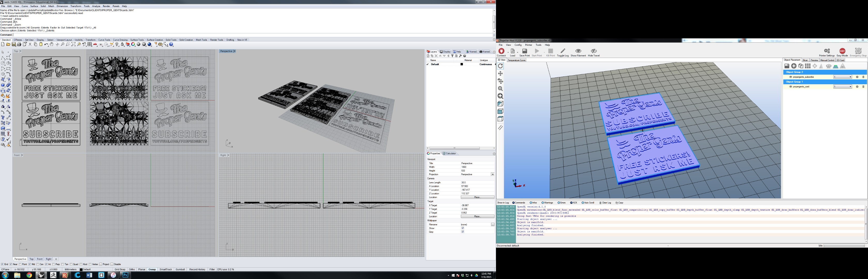Click the Lens Length value field

click(477, 182)
